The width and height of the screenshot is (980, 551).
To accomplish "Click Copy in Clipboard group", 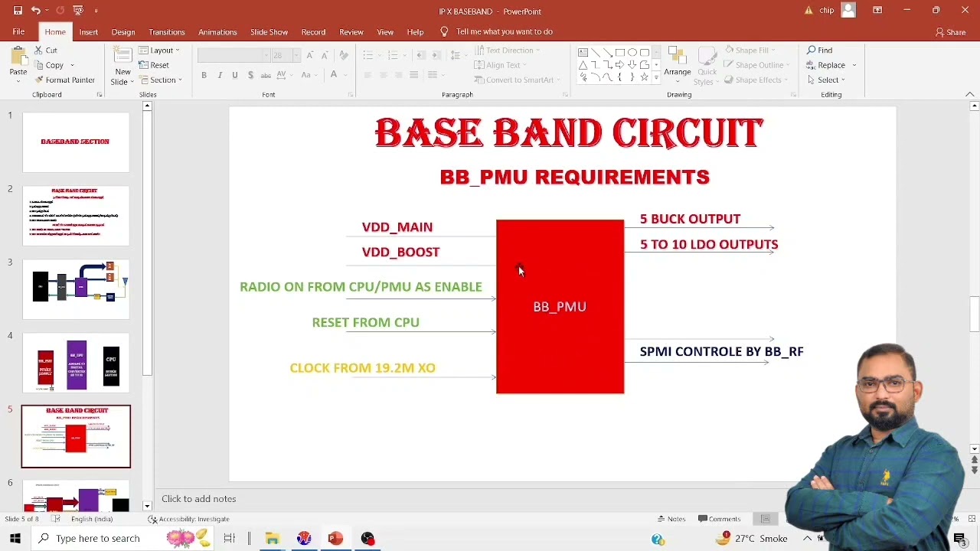I will pyautogui.click(x=49, y=65).
